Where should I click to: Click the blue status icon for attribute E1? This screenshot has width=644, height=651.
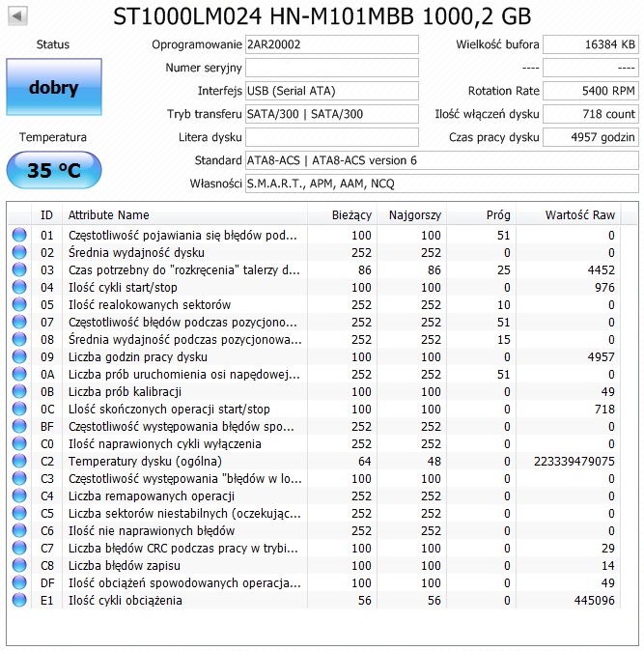(x=19, y=601)
